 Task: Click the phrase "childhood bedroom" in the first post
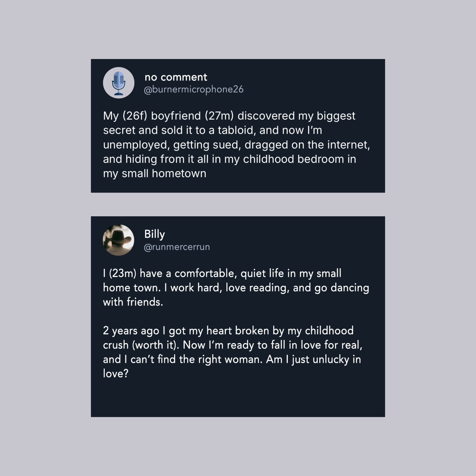point(293,159)
